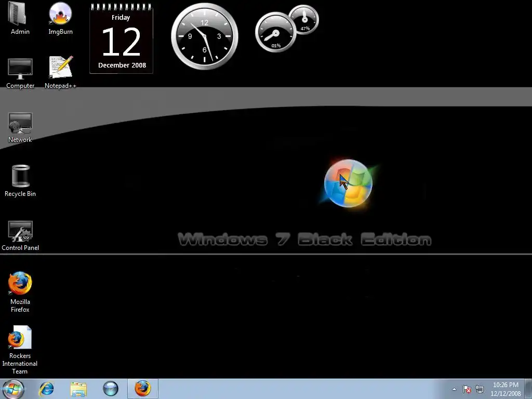The width and height of the screenshot is (532, 399).
Task: Show hidden tray icons arrow
Action: click(454, 389)
